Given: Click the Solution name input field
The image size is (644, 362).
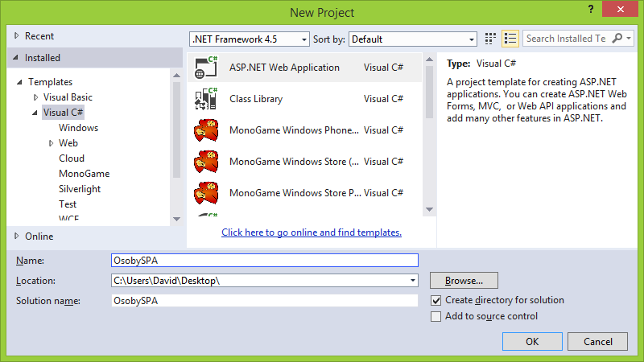Looking at the screenshot, I should click(265, 301).
